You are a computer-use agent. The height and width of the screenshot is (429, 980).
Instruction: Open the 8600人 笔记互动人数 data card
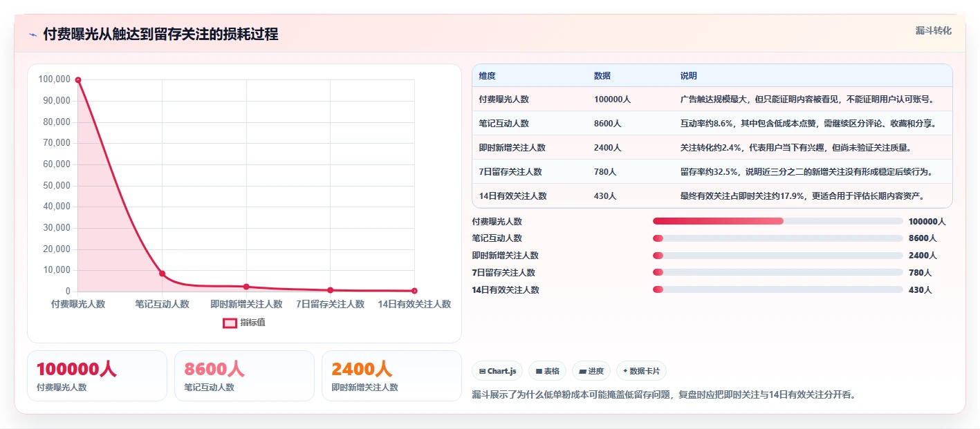[244, 376]
